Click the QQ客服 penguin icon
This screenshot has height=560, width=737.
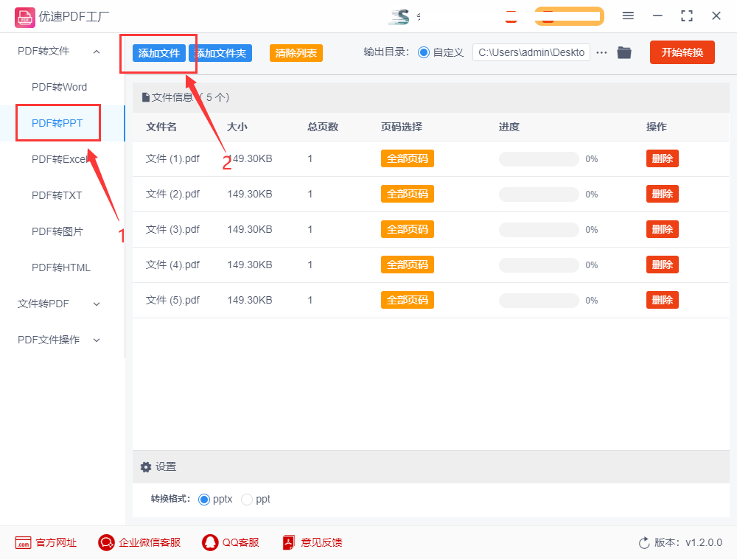pos(210,542)
